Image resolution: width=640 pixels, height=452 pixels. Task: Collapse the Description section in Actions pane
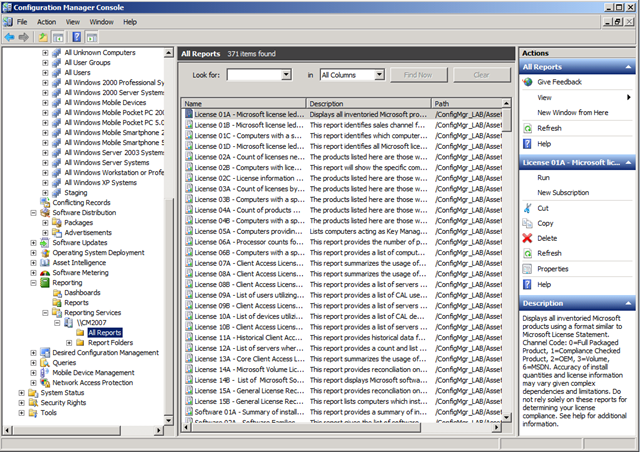[x=628, y=303]
